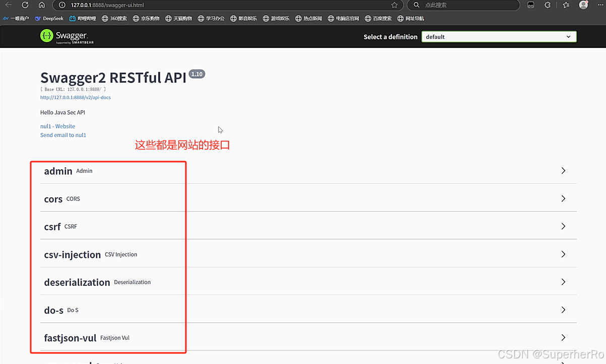Bookmark this page with star icon
Viewport: 606px width, 364px height.
click(x=394, y=5)
